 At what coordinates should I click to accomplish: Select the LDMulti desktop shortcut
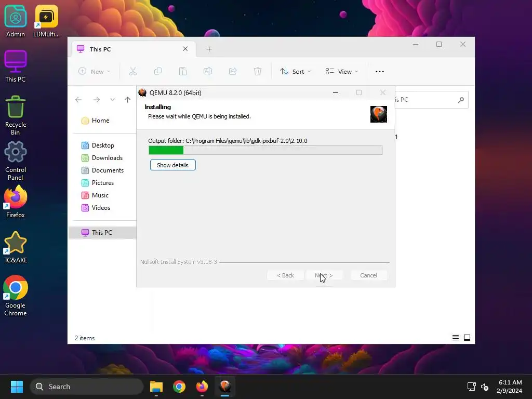pyautogui.click(x=46, y=21)
